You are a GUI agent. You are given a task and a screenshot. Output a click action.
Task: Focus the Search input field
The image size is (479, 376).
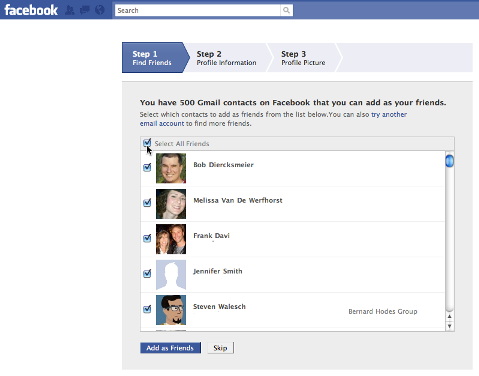coord(198,10)
